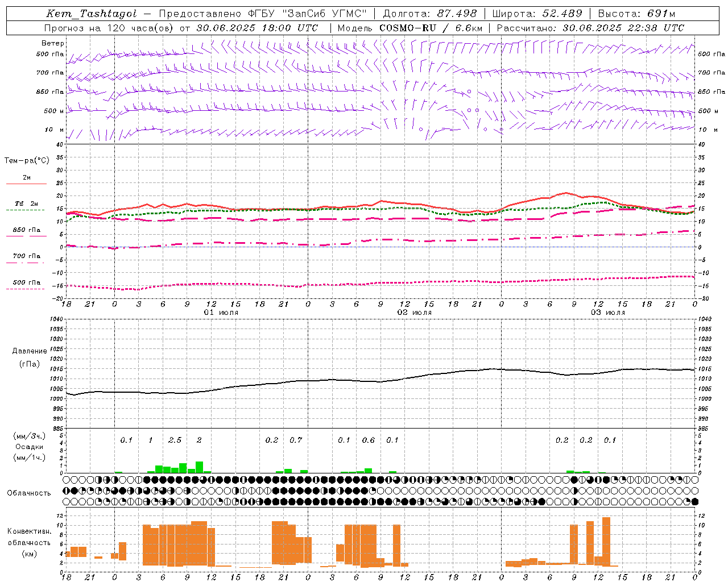The height and width of the screenshot is (582, 728).
Task: Select 'Модель COSMO-RU / 6.6км' model text
Action: coord(410,28)
